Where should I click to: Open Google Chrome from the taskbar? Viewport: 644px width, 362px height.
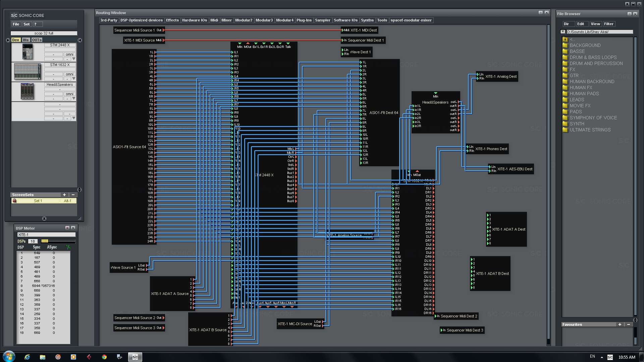pos(104,357)
